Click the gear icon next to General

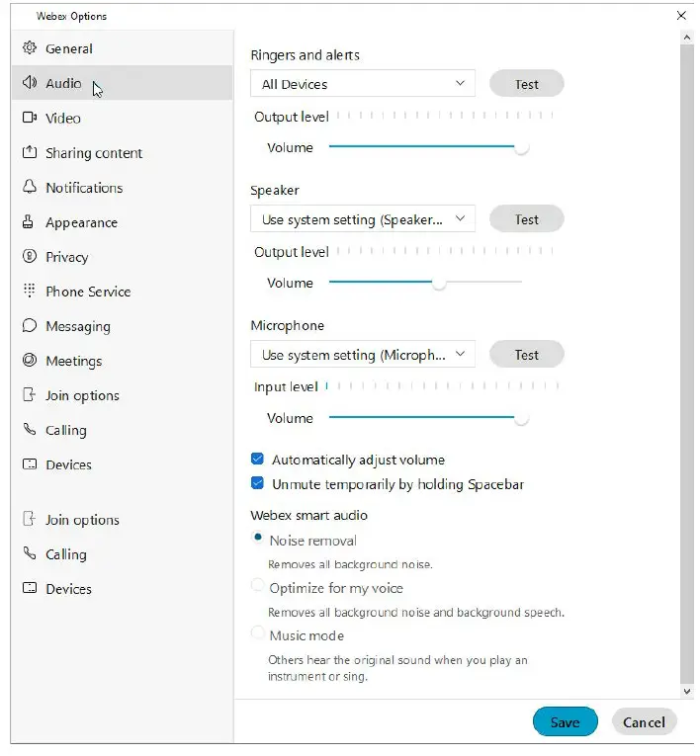point(30,47)
